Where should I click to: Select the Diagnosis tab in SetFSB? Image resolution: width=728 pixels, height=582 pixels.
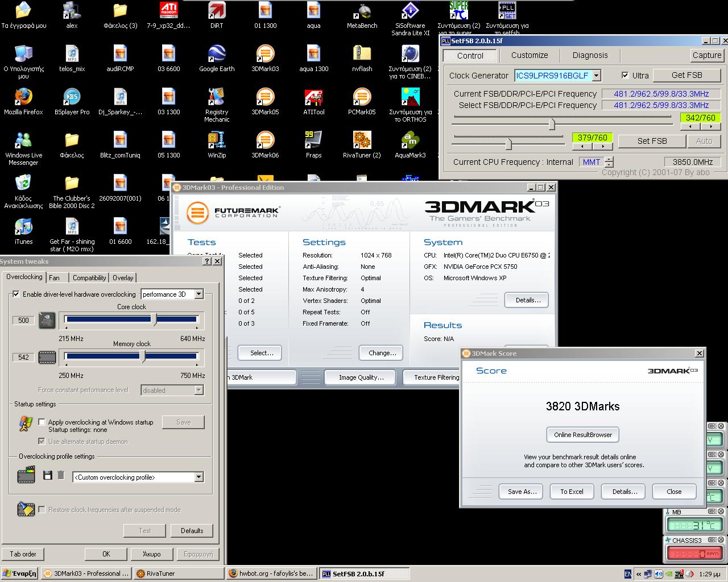[x=590, y=55]
